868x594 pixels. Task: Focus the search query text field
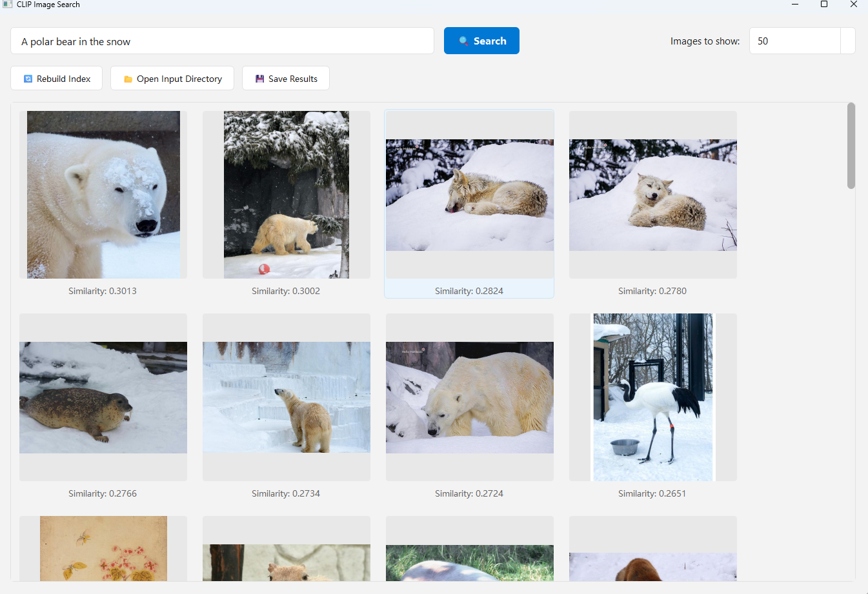pos(222,41)
